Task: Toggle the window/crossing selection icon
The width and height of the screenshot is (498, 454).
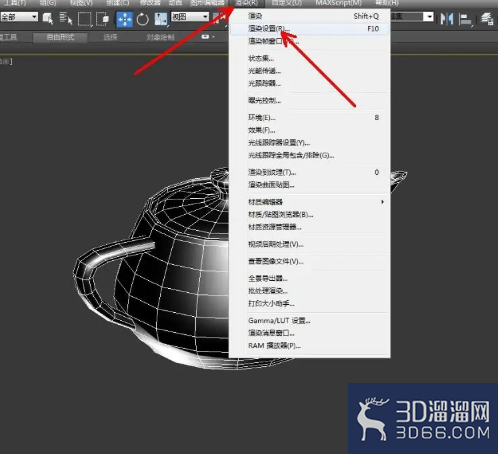Action: click(102, 19)
